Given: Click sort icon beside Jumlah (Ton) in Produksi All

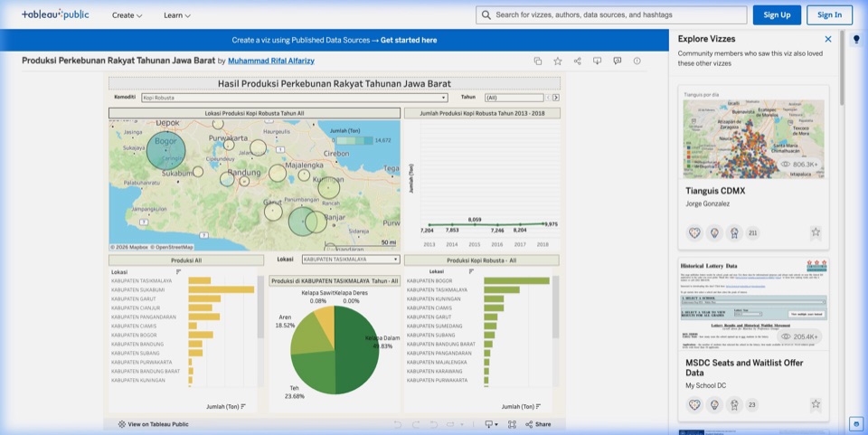Looking at the screenshot, I should click(x=243, y=407).
